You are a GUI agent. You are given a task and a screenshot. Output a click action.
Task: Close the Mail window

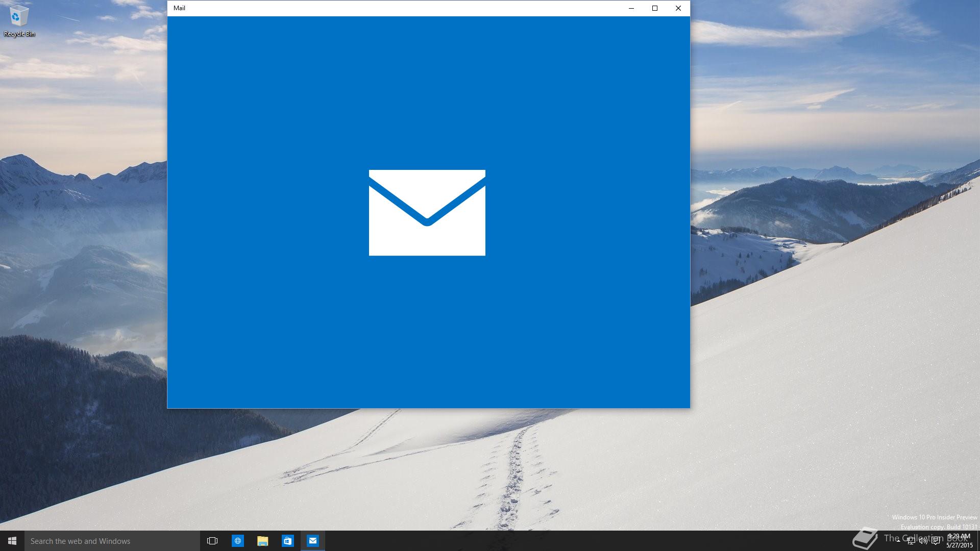tap(678, 8)
